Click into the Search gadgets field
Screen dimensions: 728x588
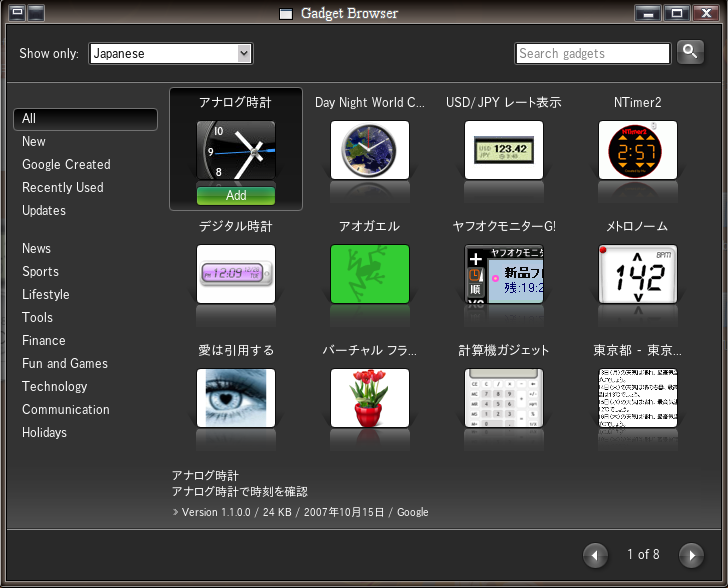pyautogui.click(x=593, y=53)
